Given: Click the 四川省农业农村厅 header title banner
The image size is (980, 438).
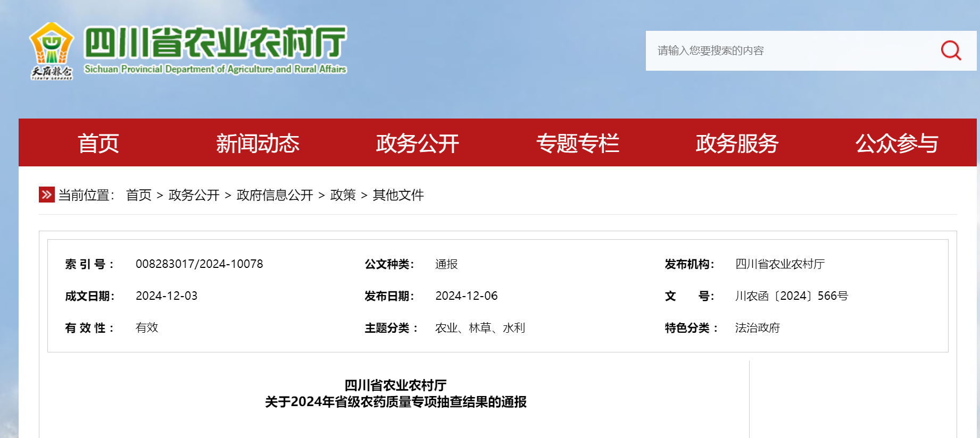Looking at the screenshot, I should pos(215,49).
